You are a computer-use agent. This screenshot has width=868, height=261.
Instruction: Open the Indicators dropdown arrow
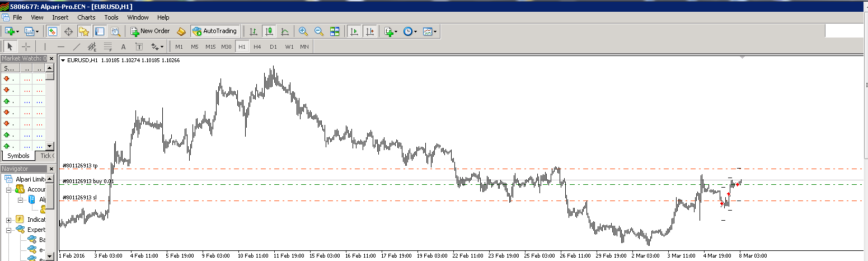(x=397, y=32)
